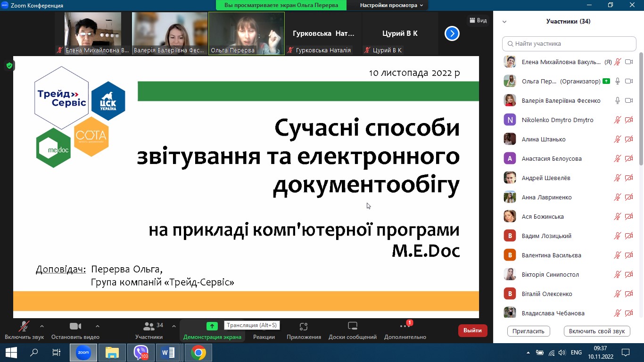The image size is (644, 362).
Task: Click Вы просматриваете экран Ольга Перерва banner
Action: coord(281,5)
